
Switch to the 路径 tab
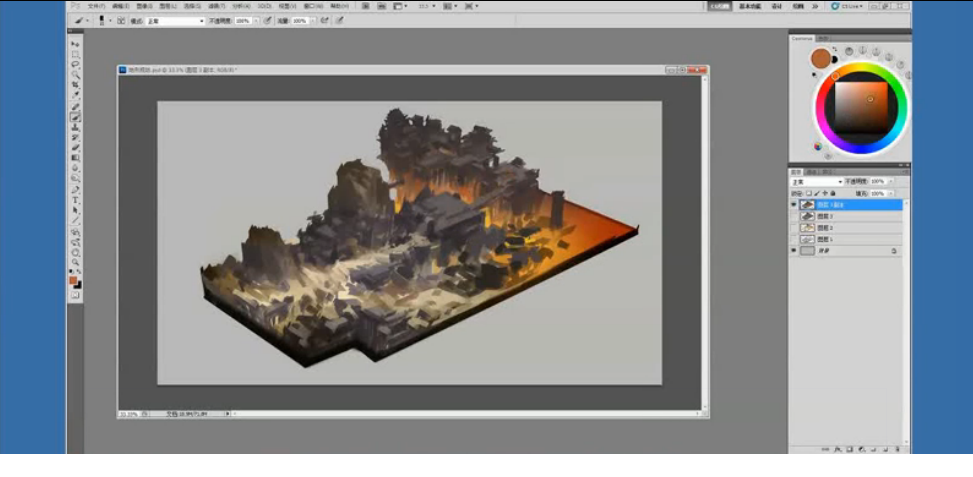pos(827,172)
